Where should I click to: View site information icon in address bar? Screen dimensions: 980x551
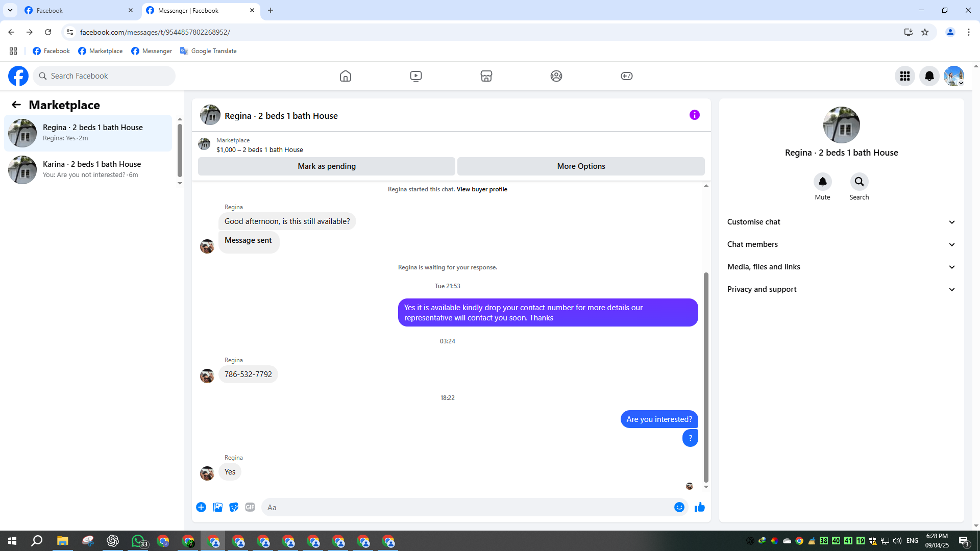coord(70,32)
